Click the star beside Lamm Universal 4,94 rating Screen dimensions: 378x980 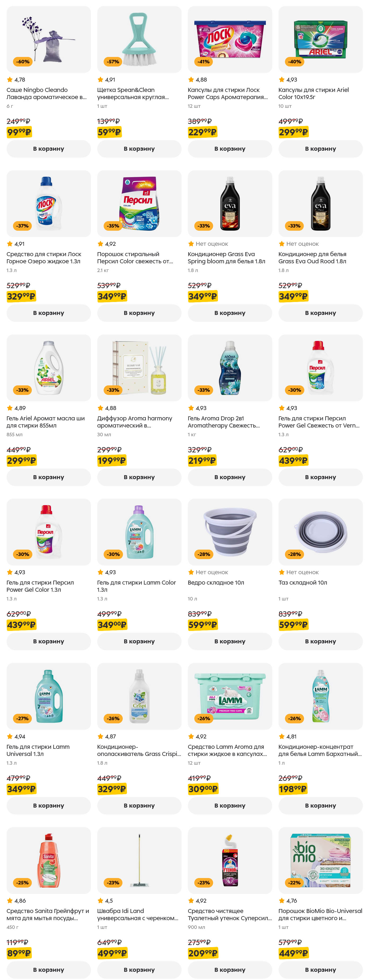coord(10,736)
